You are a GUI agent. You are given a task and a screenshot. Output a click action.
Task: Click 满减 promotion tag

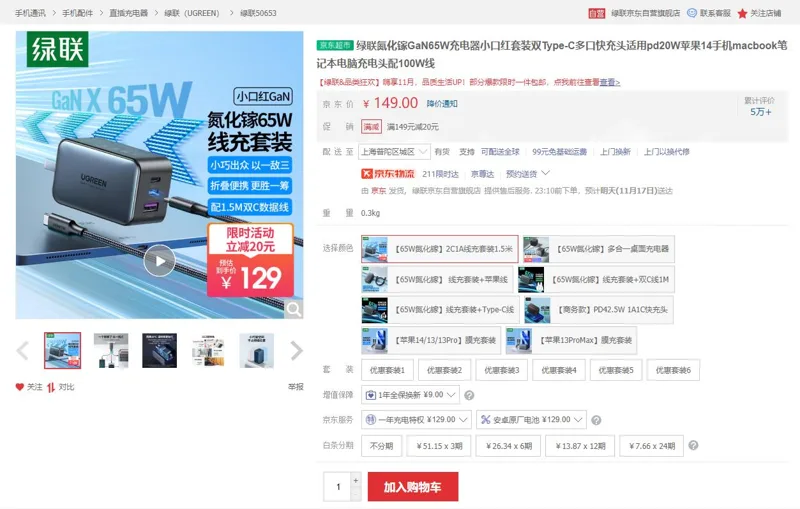point(371,126)
